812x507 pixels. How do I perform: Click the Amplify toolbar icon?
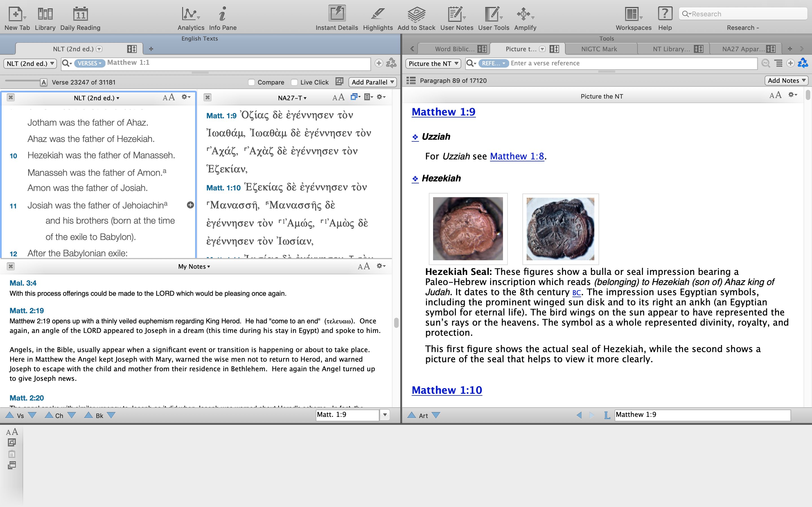coord(524,14)
